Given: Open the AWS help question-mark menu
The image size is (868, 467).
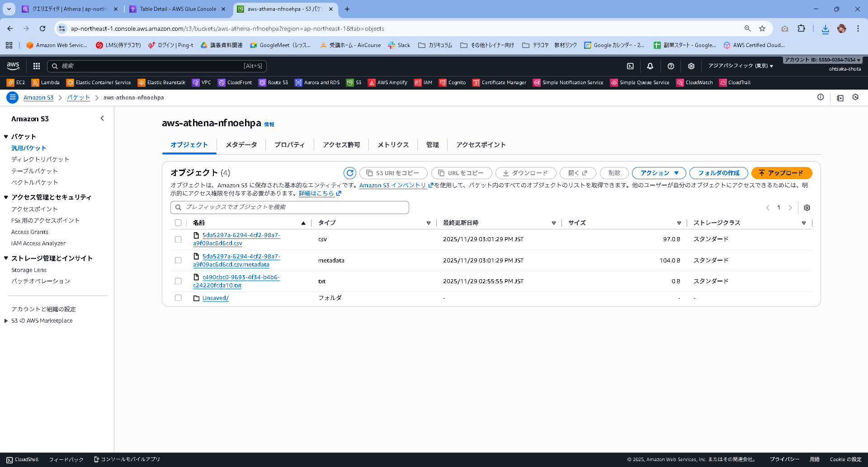Looking at the screenshot, I should [671, 66].
